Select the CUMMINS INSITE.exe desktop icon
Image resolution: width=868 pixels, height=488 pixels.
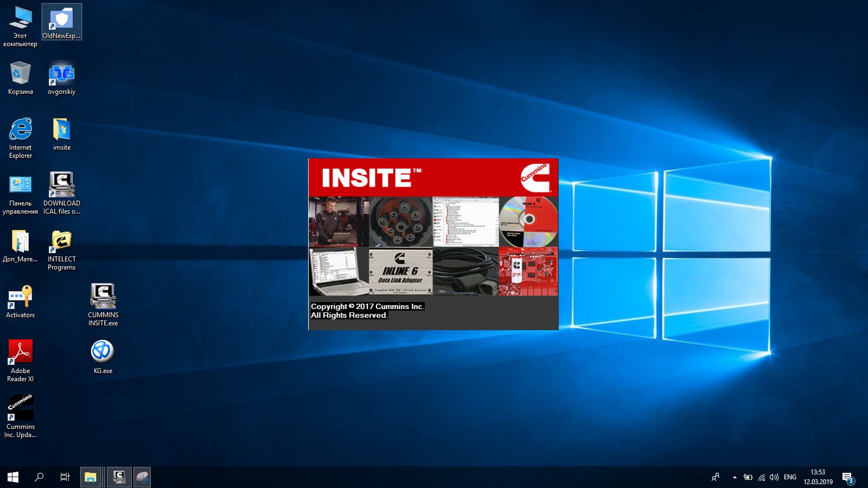click(103, 297)
